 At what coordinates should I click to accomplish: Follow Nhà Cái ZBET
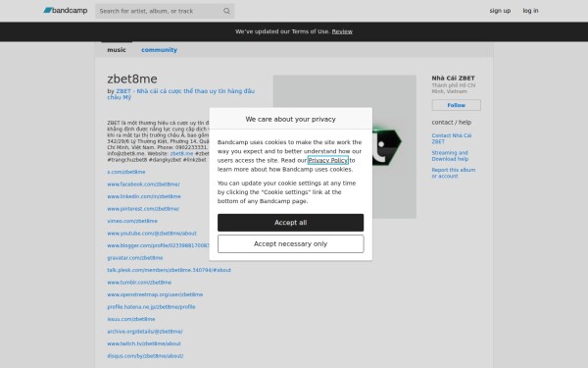pos(456,105)
